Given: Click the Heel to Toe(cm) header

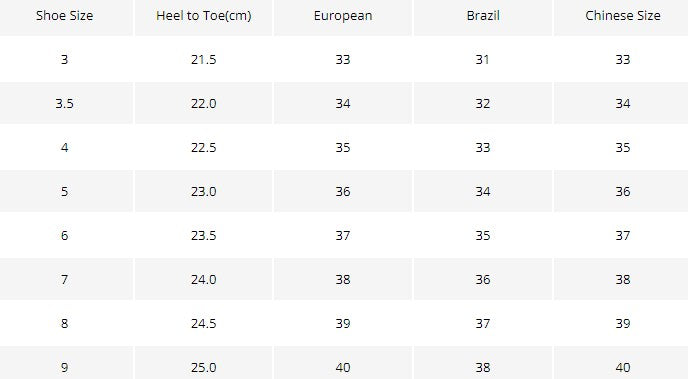Looking at the screenshot, I should tap(204, 16).
